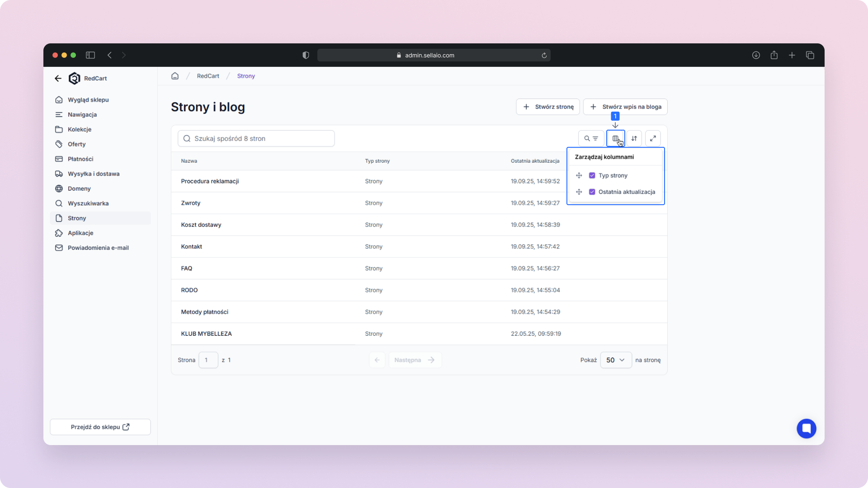Open the chat support bubble
This screenshot has height=488, width=868.
click(806, 428)
